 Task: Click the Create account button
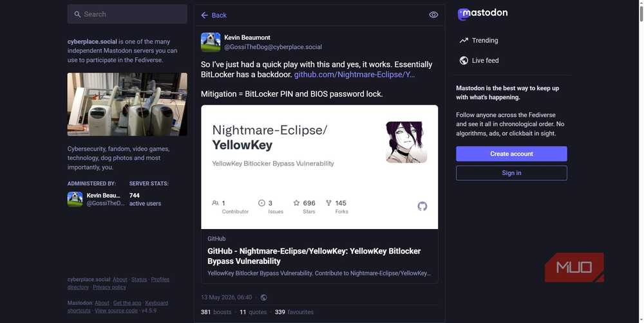click(511, 154)
